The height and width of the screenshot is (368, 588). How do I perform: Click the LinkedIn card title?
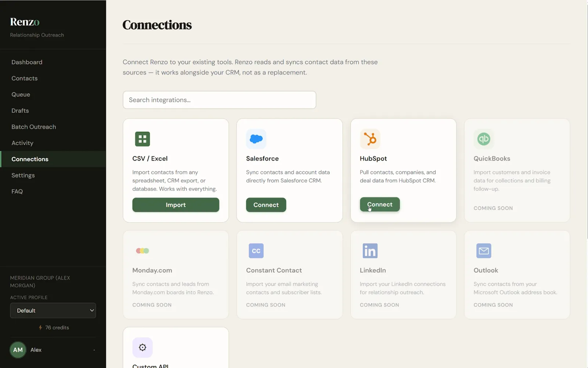(x=373, y=270)
